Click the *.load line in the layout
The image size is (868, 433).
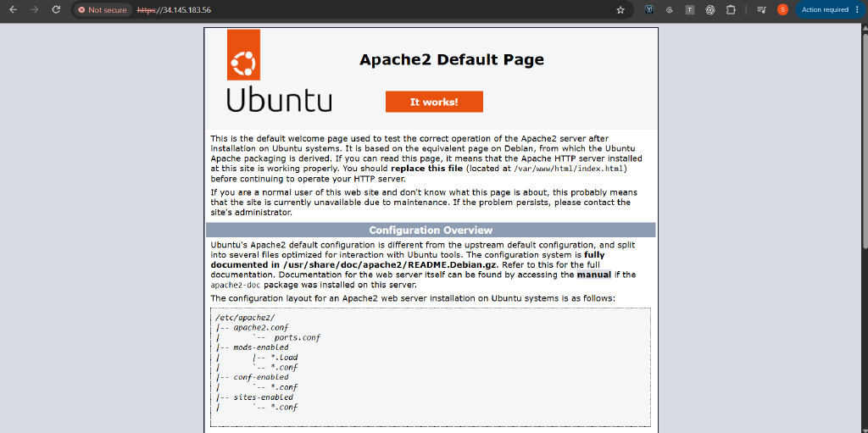[x=284, y=357]
